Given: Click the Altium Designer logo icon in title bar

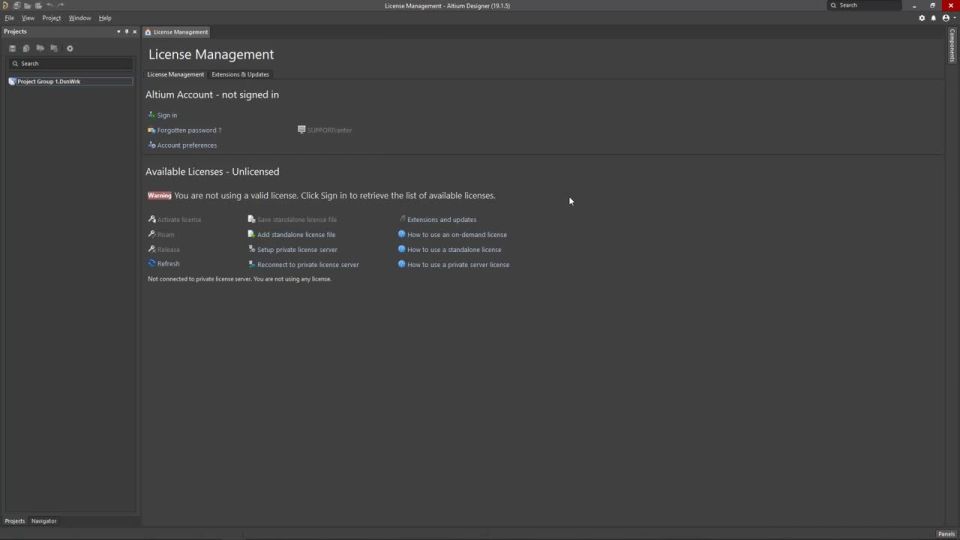Looking at the screenshot, I should [x=6, y=6].
